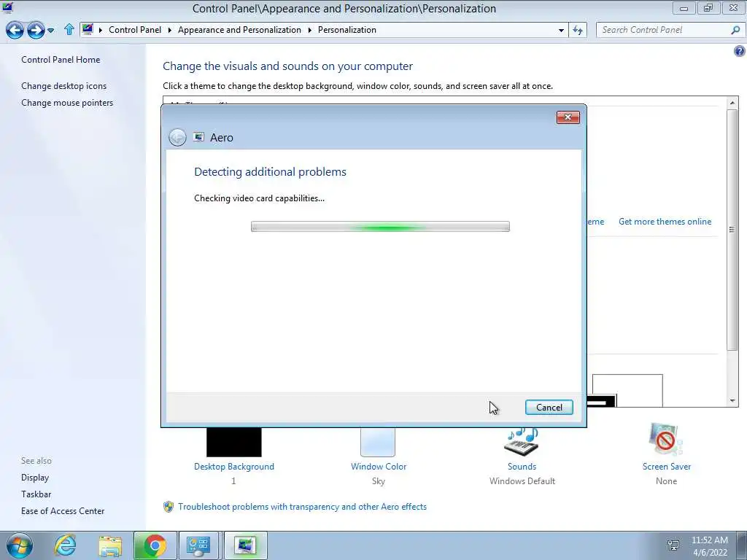
Task: Open the clock showing 11:52 AM
Action: point(709,545)
